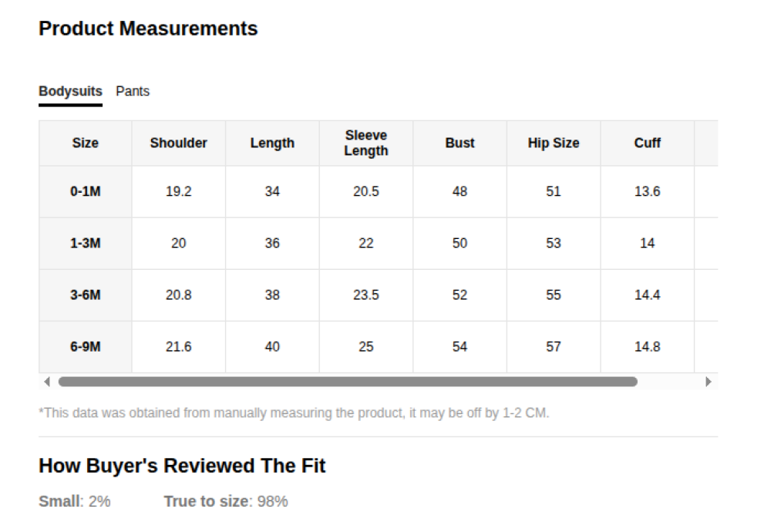Viewport: 771px width, 532px height.
Task: Click the 6-9M shoulder value 21.6
Action: point(179,346)
